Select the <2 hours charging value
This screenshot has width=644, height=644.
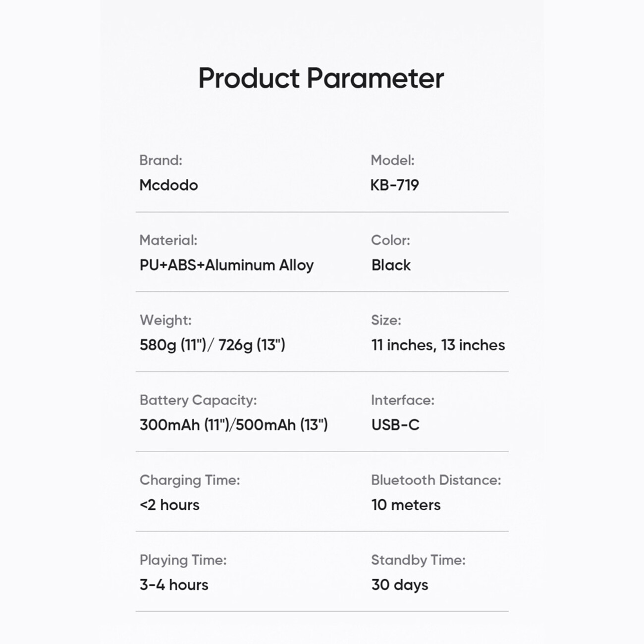pyautogui.click(x=169, y=505)
